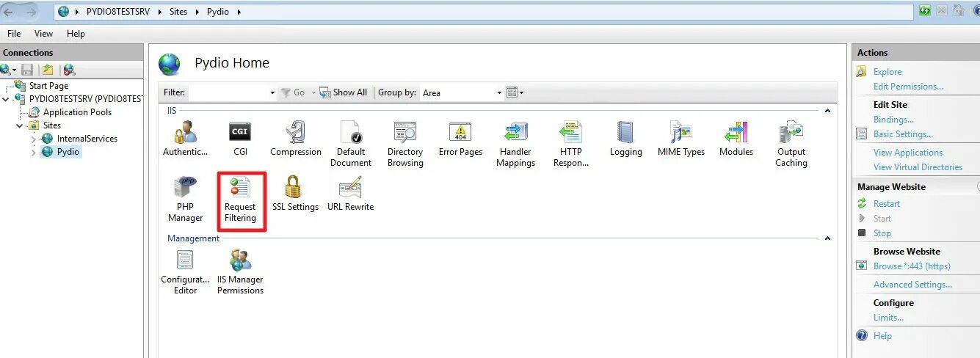Screen dimensions: 980x358
Task: Click the Help link in Actions
Action: click(x=882, y=336)
